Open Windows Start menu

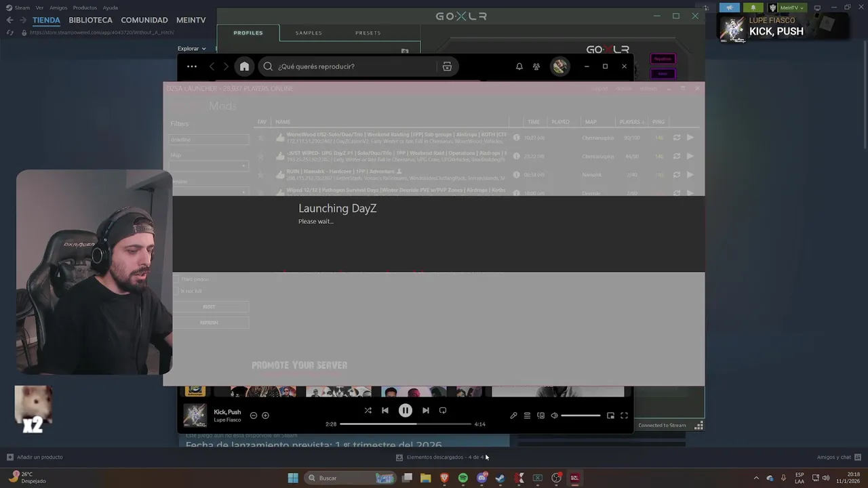pos(293,478)
